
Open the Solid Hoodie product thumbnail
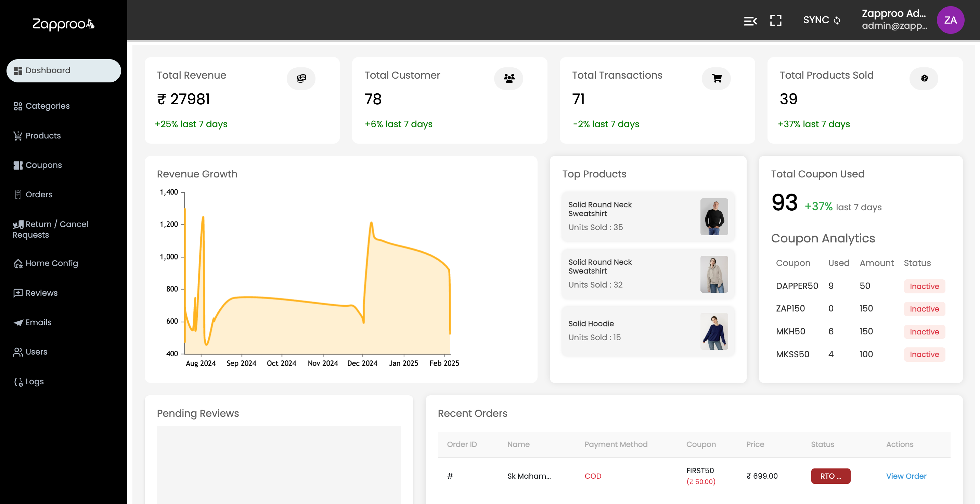[714, 331]
